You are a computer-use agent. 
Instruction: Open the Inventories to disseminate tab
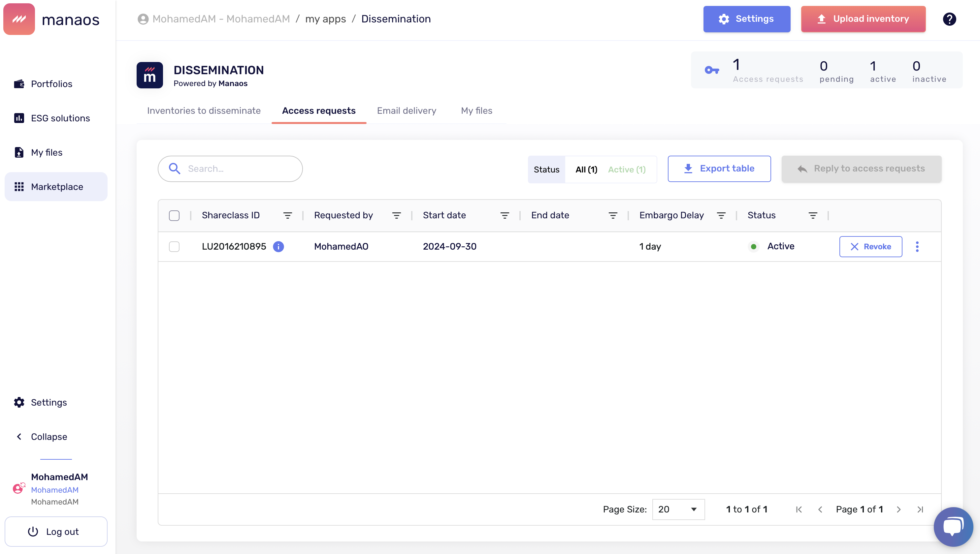[x=204, y=111]
